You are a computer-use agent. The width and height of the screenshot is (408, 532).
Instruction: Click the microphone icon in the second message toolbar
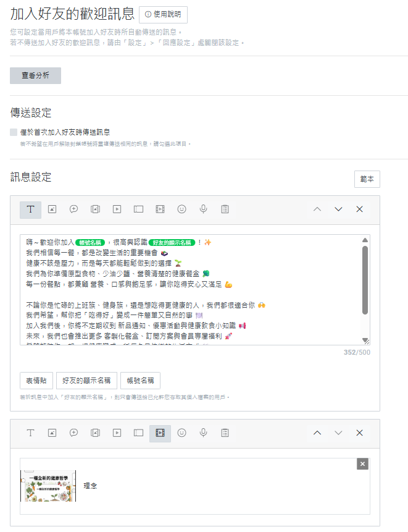[203, 433]
